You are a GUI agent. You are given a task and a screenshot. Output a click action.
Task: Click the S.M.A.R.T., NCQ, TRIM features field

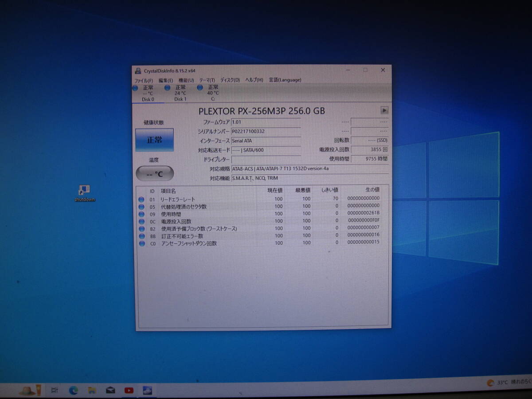coord(310,178)
